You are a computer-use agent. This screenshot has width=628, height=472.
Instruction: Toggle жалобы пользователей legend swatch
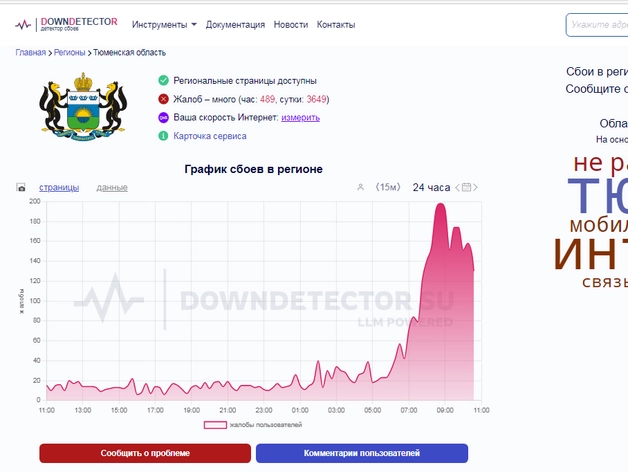point(215,425)
